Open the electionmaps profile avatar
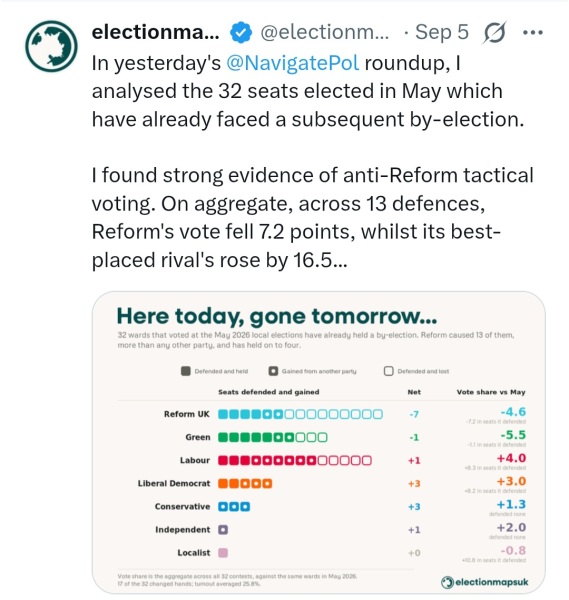 pos(51,46)
